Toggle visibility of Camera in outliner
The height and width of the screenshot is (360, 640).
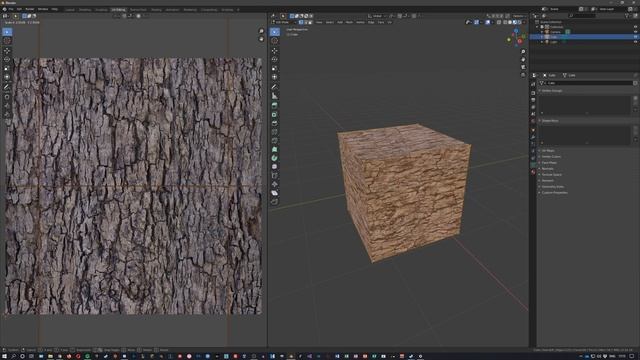tap(636, 32)
